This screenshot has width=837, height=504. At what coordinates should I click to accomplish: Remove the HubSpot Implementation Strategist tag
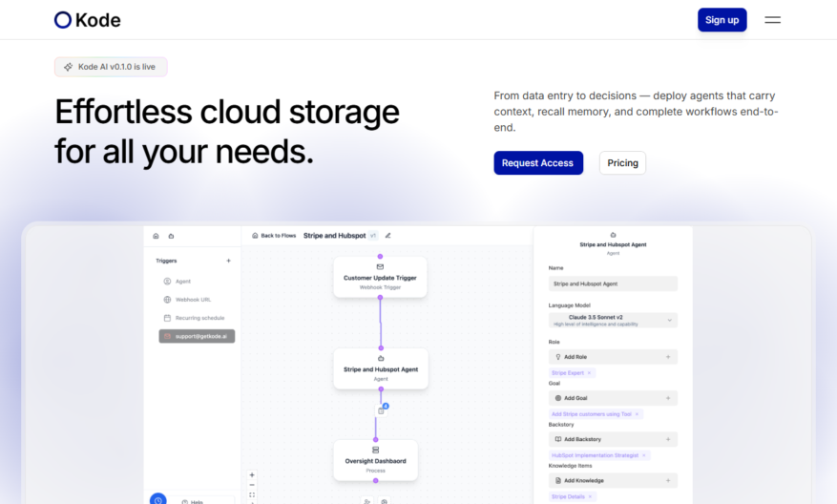coord(644,455)
